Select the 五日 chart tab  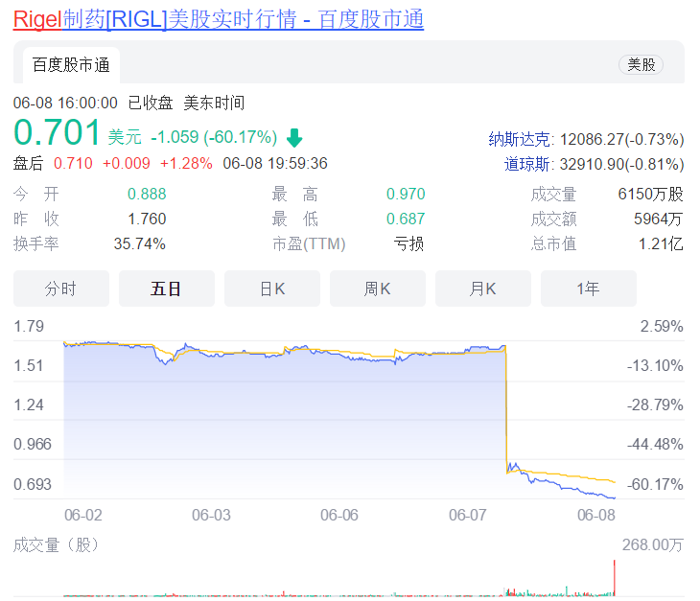166,289
